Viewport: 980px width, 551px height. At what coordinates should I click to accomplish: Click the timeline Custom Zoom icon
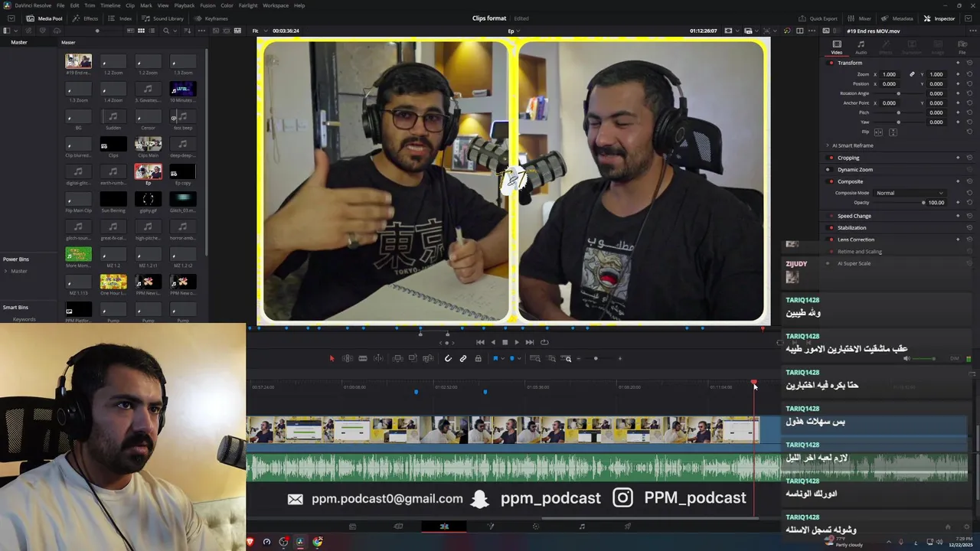(567, 358)
